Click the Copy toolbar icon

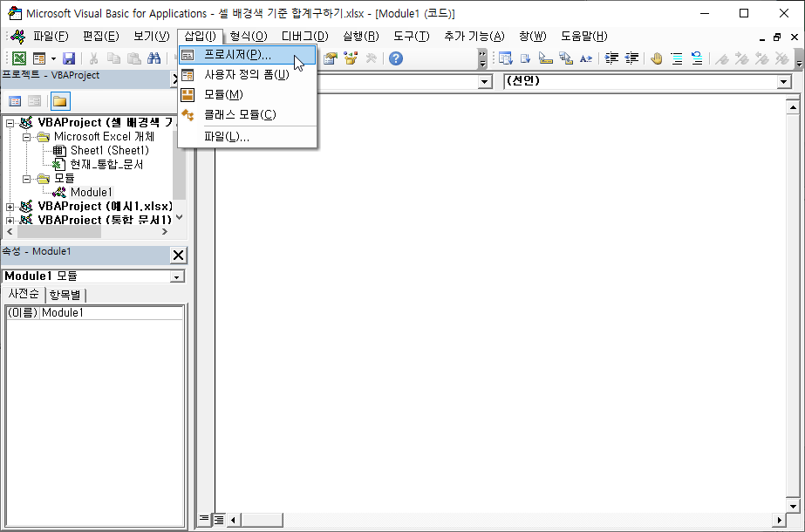(x=113, y=58)
